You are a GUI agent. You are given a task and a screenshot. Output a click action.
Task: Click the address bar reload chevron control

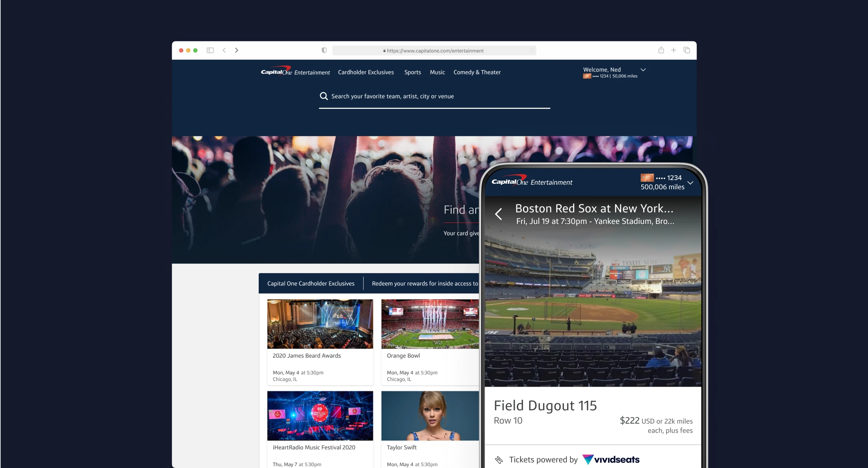[532, 50]
